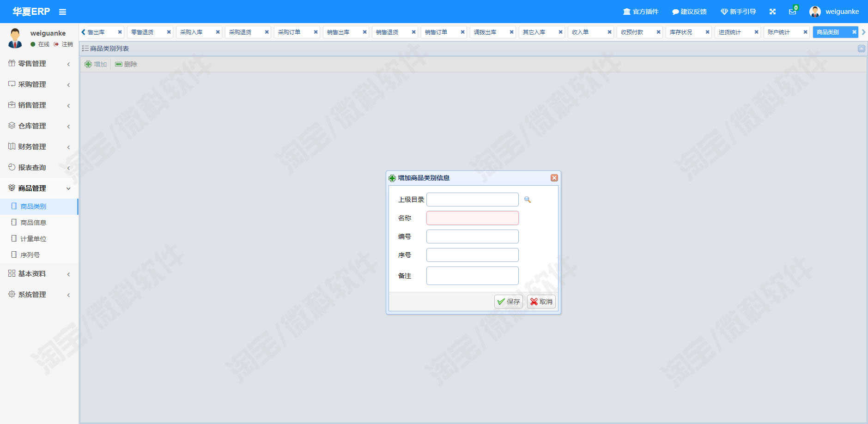
Task: Close the 收预付款 tab
Action: coord(658,32)
